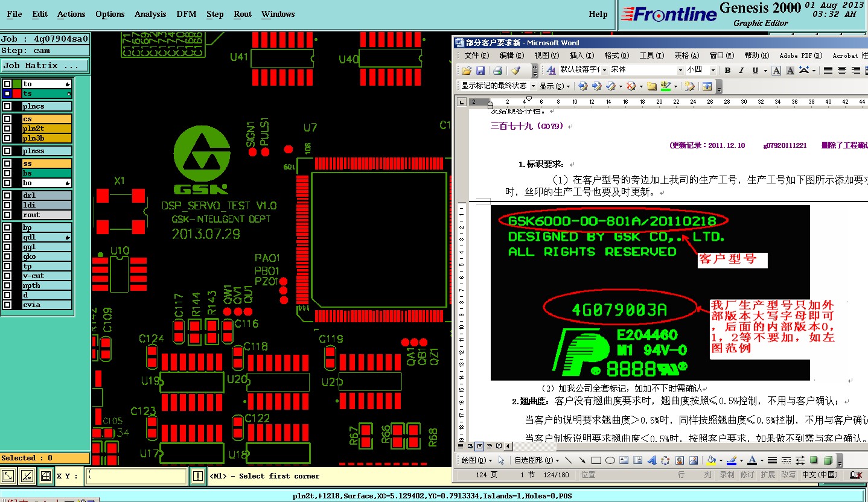The width and height of the screenshot is (868, 502).
Task: Click the text highlight color marker icon
Action: pyautogui.click(x=665, y=86)
